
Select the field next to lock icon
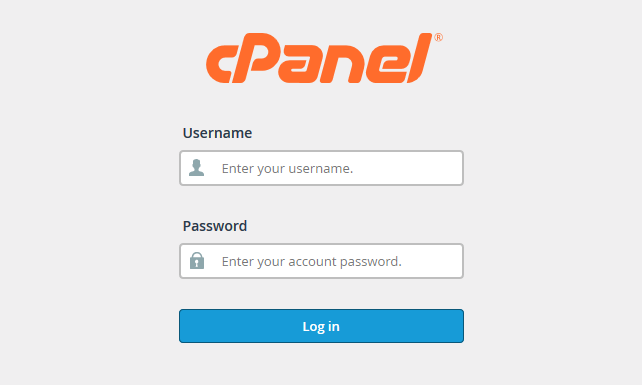pyautogui.click(x=321, y=261)
